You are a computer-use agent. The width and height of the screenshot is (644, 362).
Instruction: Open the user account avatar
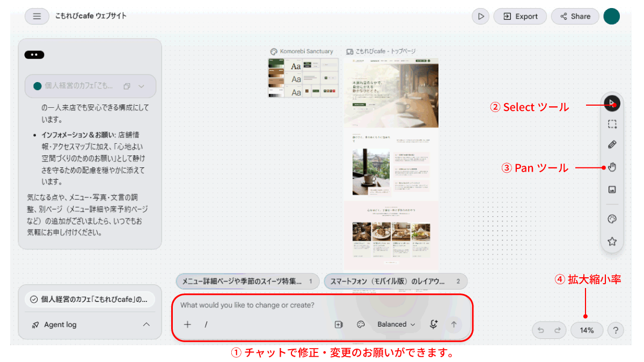pyautogui.click(x=612, y=16)
